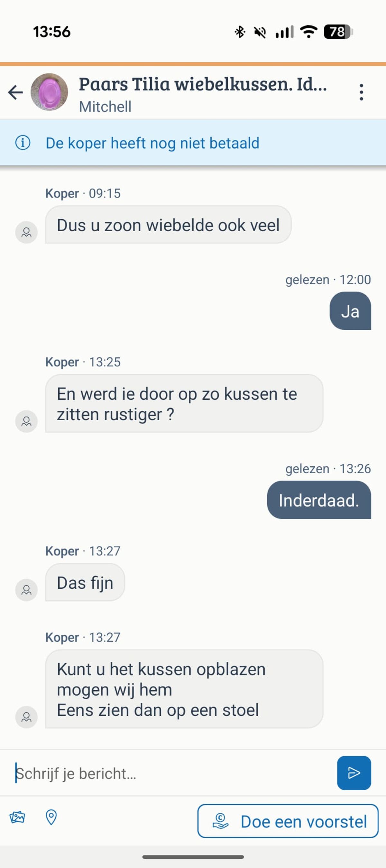Send the message with arrow button
This screenshot has width=386, height=868.
pos(354,773)
